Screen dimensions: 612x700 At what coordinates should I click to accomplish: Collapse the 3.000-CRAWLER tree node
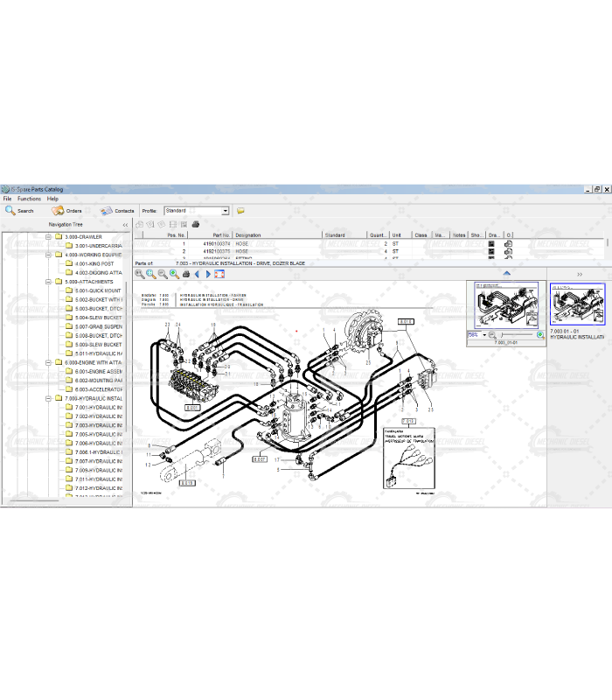(47, 236)
